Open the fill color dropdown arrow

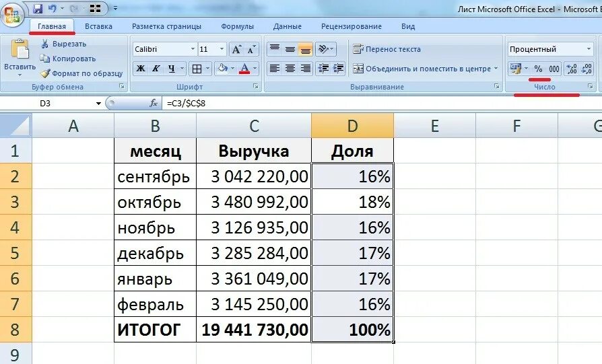233,69
